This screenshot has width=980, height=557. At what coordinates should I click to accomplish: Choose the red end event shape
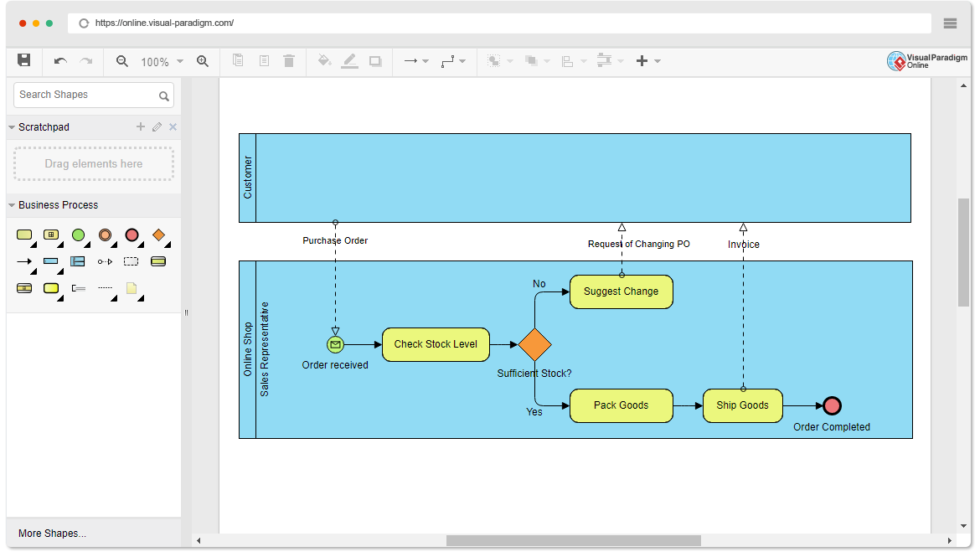point(132,235)
